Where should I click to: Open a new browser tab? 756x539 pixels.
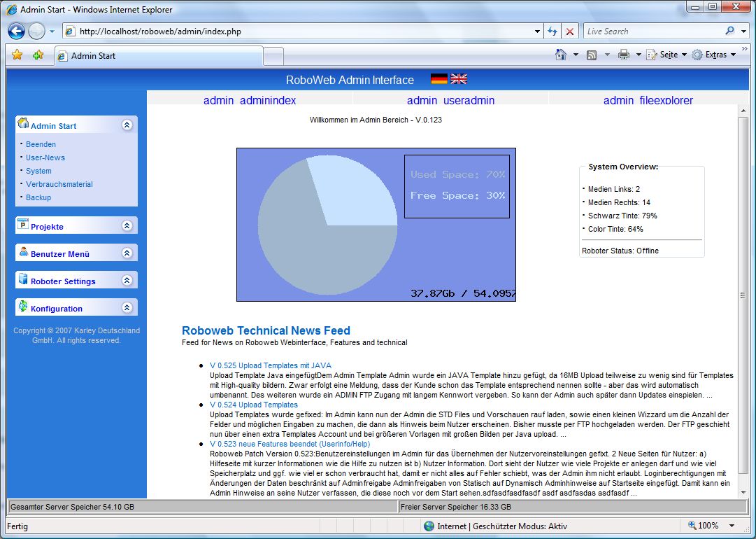(273, 57)
